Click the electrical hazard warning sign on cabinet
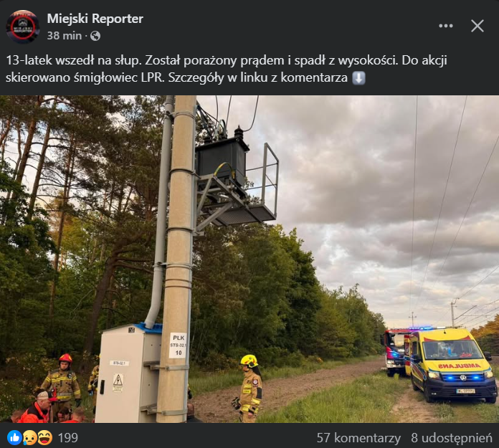Viewport: 499px width, 448px height. (118, 383)
